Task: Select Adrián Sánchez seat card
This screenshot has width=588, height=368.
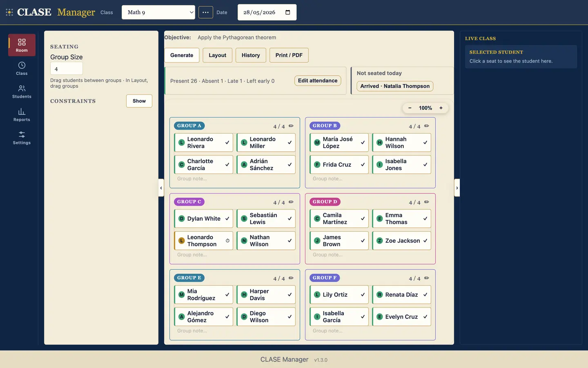Action: click(266, 165)
